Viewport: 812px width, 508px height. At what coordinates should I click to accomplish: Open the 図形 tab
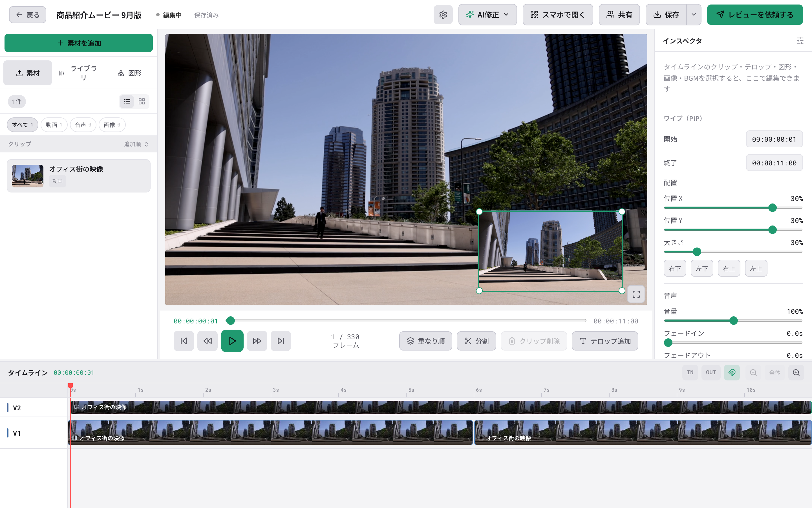click(x=130, y=73)
